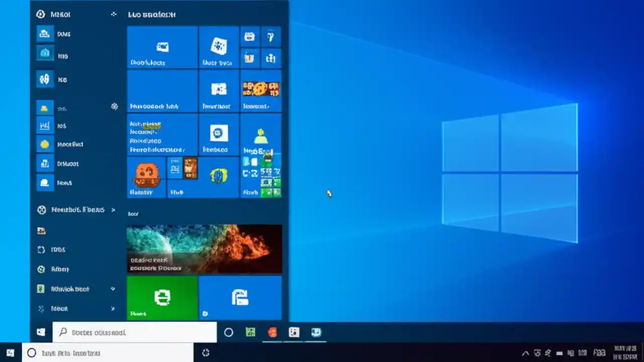644x362 pixels.
Task: Click the large news banner tile
Action: [204, 248]
